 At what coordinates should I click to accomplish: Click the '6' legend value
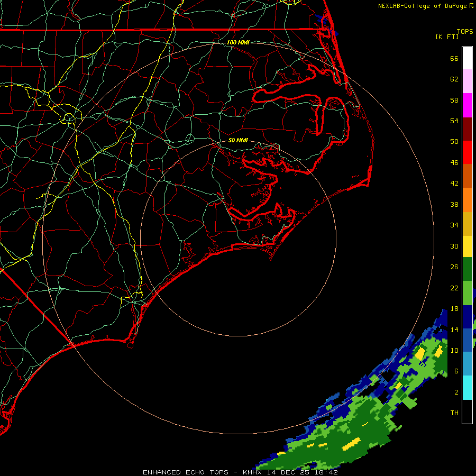[x=456, y=371]
